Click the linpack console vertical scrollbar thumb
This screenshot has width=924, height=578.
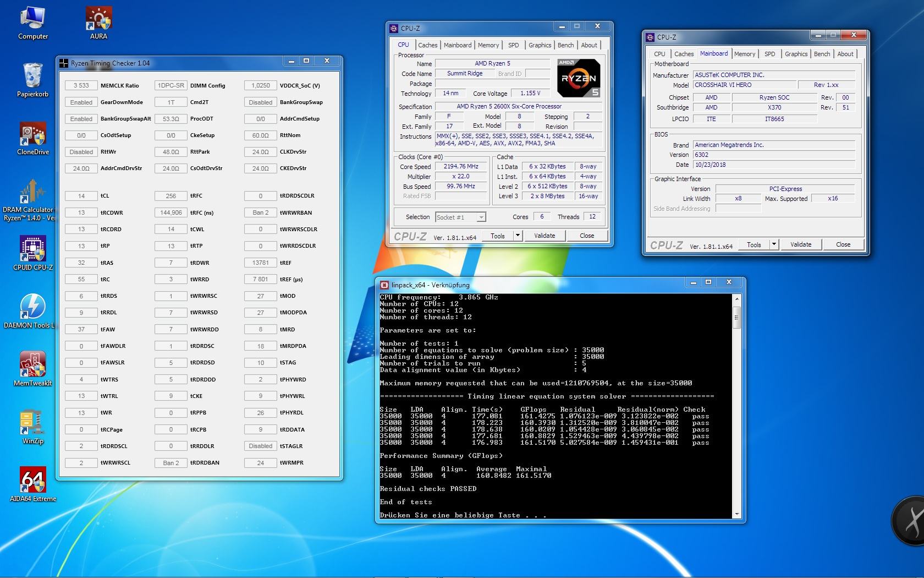click(x=736, y=317)
